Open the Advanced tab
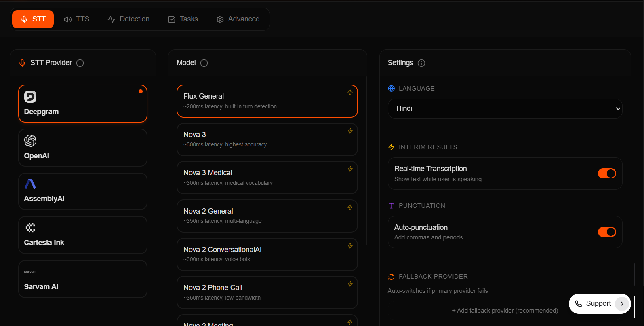 (238, 19)
